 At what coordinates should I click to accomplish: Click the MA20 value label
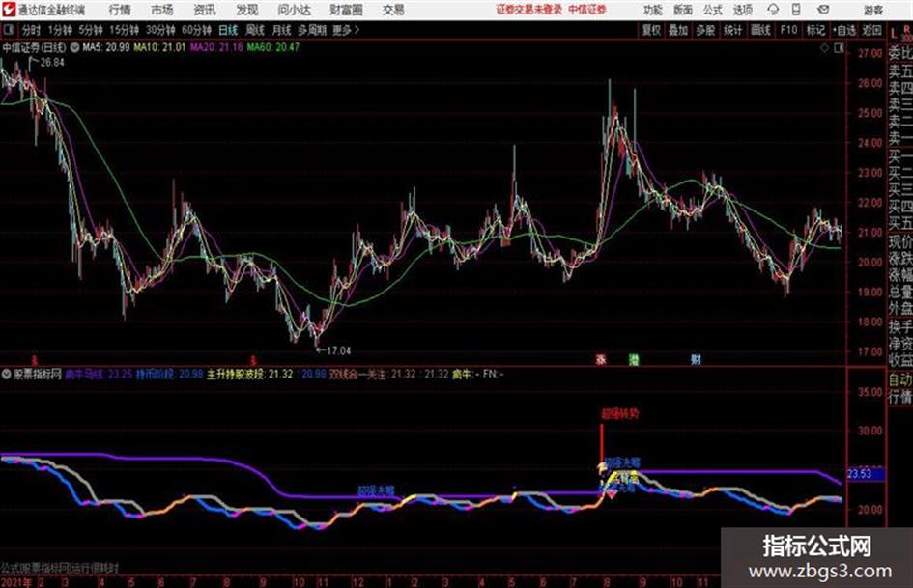[x=216, y=47]
